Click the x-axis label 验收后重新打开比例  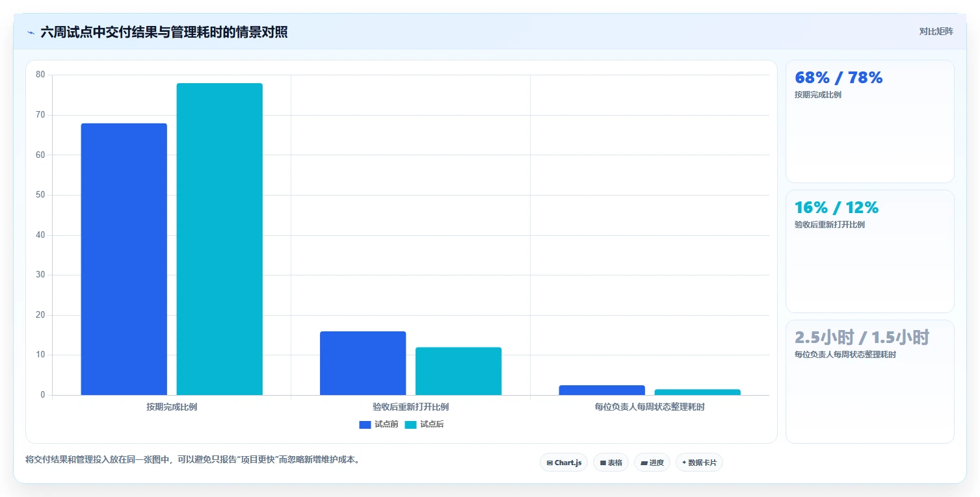[x=410, y=407]
